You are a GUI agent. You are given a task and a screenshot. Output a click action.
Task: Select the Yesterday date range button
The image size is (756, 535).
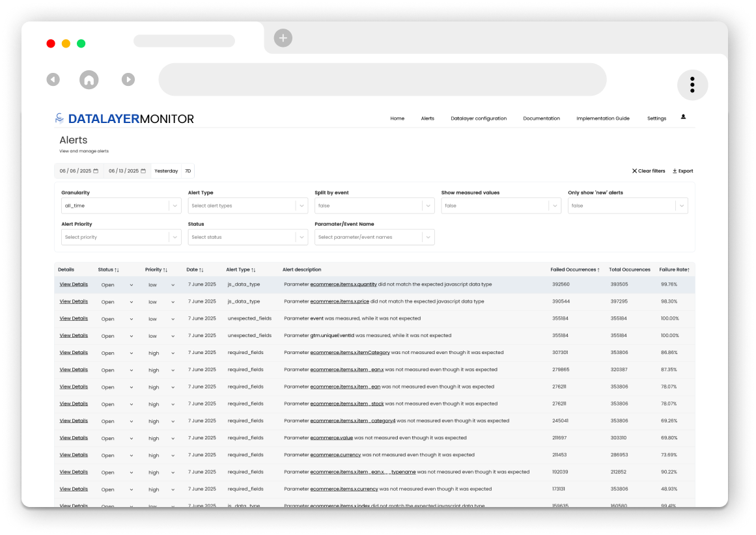point(166,171)
